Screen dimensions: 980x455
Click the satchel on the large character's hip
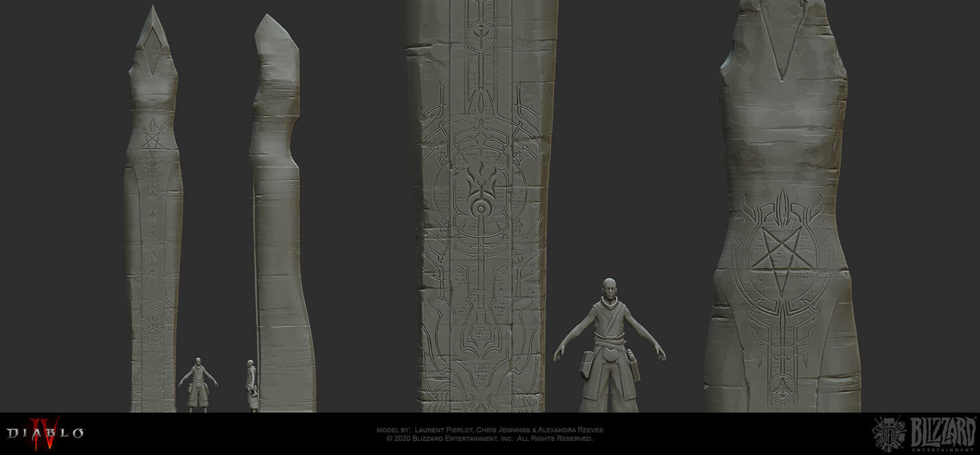tap(585, 363)
